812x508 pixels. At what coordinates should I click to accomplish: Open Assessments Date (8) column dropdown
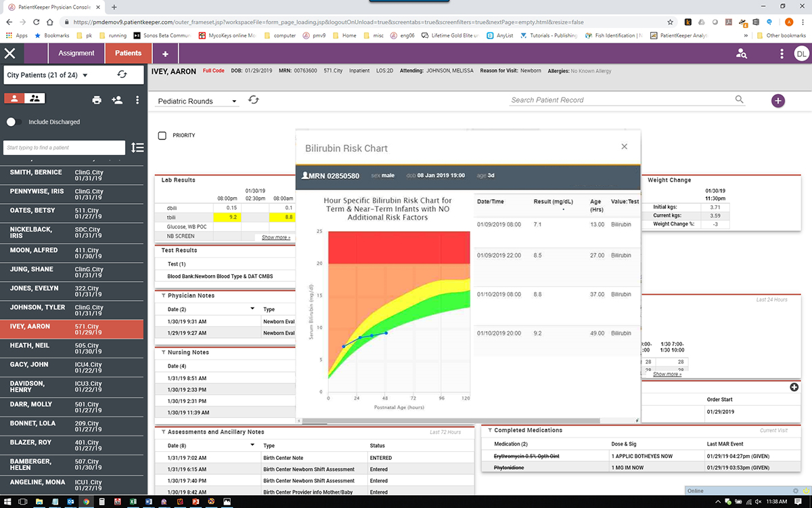tap(253, 445)
